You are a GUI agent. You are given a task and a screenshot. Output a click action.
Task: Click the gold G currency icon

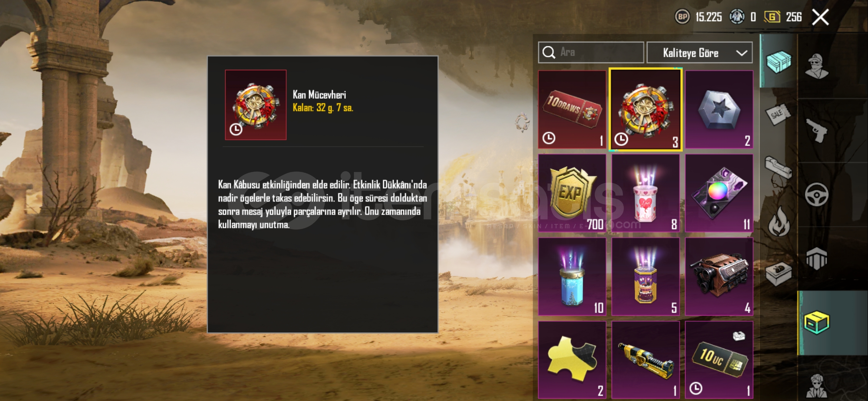[772, 17]
